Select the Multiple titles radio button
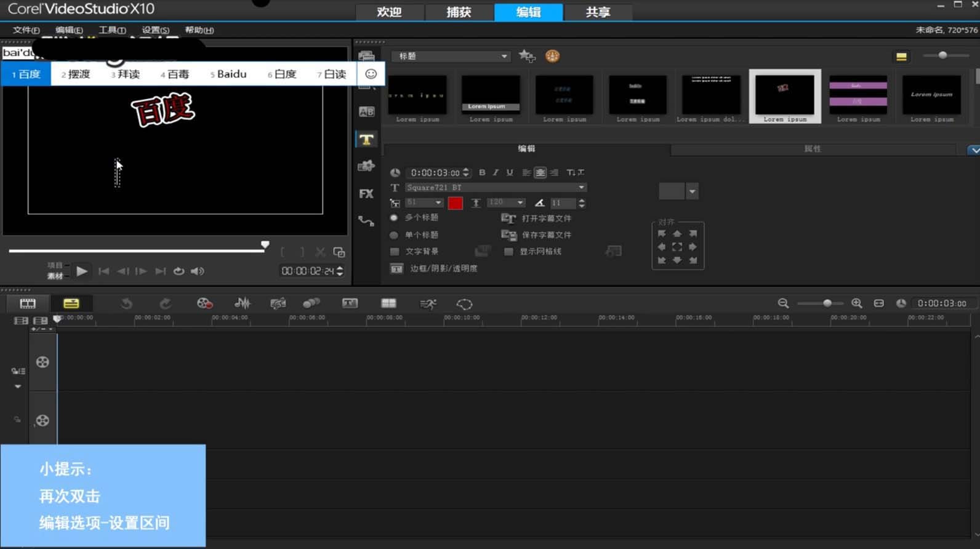Viewport: 980px width, 549px height. point(394,218)
